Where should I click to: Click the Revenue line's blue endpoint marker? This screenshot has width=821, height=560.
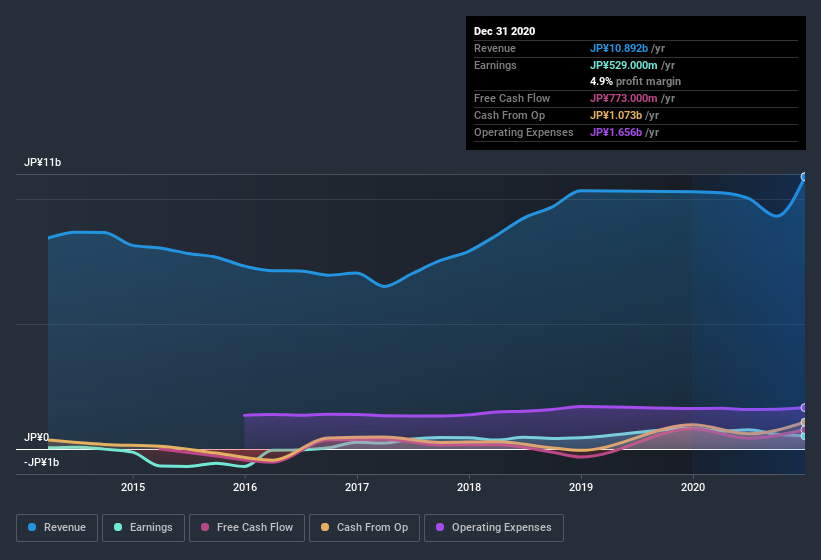point(804,177)
